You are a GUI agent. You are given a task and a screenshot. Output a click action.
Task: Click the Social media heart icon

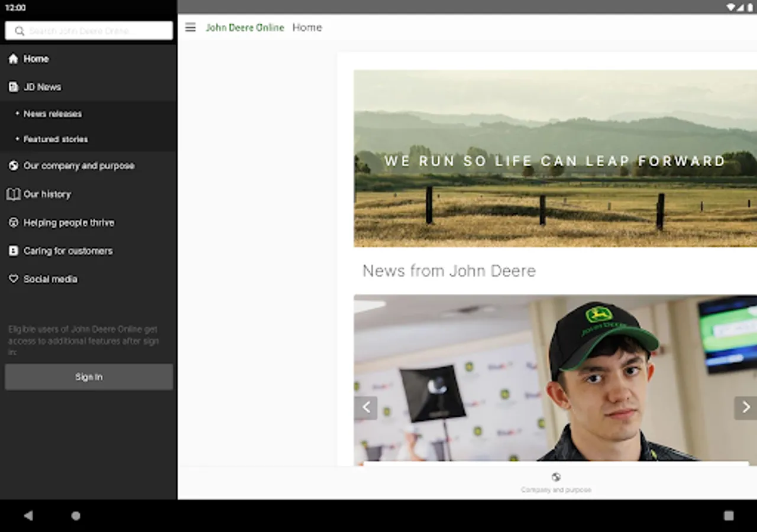13,278
